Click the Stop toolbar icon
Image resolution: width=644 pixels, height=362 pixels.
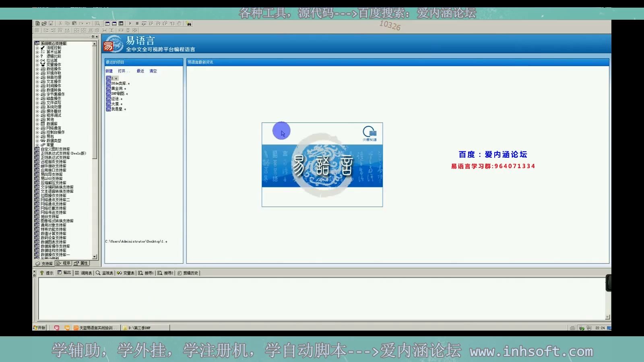click(x=137, y=24)
